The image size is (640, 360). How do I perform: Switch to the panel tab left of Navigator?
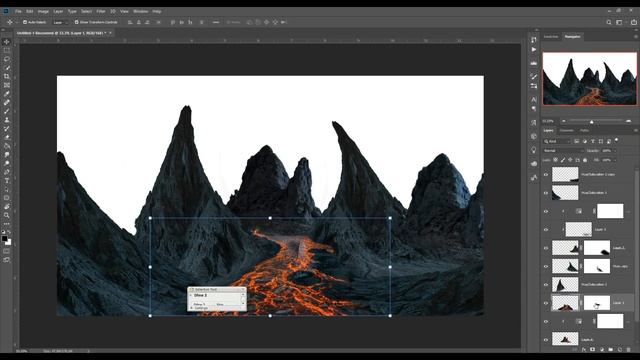point(551,37)
